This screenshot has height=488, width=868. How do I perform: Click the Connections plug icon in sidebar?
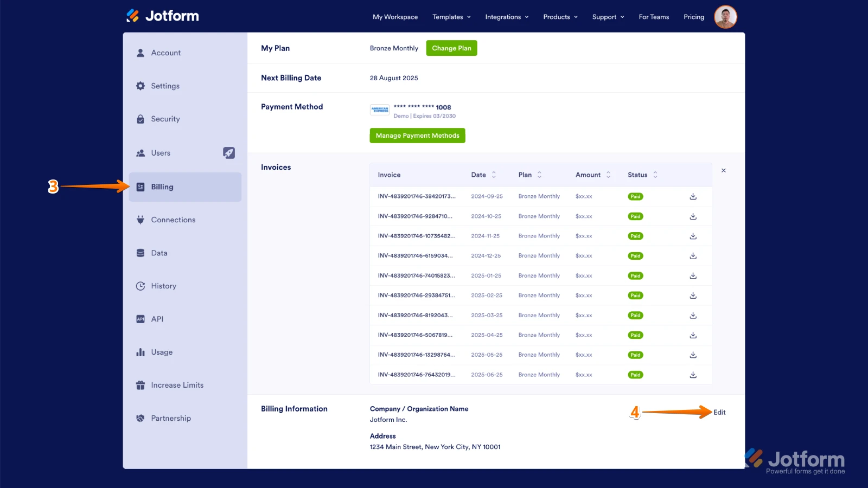pos(141,220)
